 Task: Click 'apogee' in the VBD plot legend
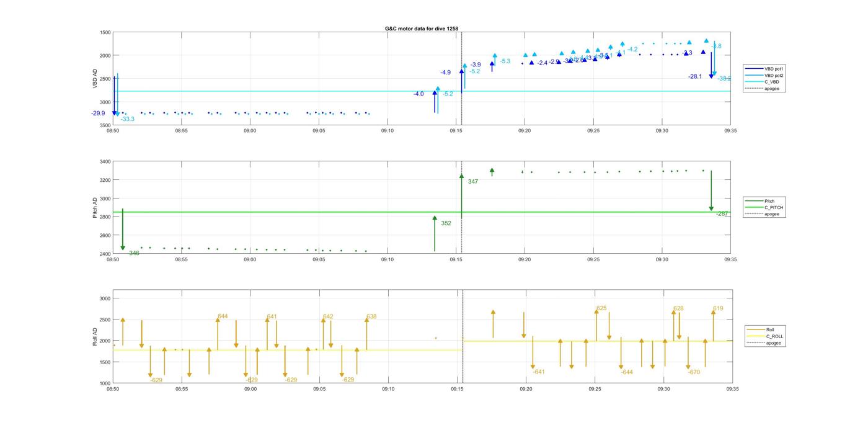(x=772, y=88)
